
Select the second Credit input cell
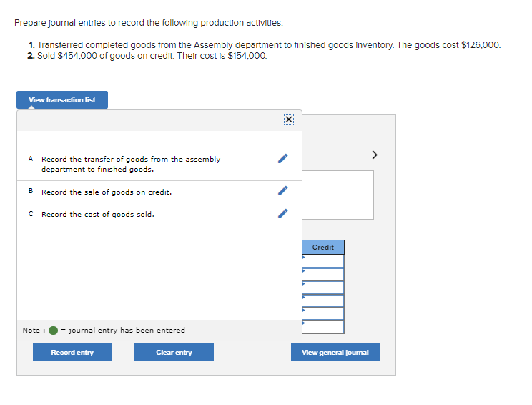tap(323, 274)
